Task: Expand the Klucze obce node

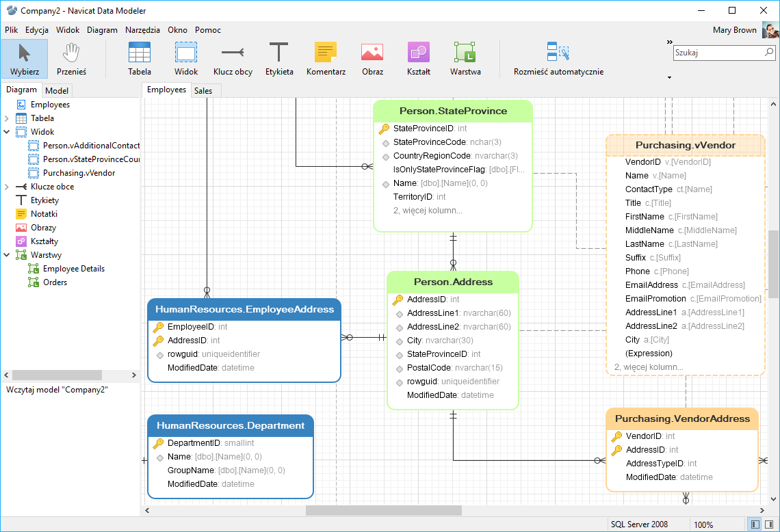Action: tap(5, 186)
